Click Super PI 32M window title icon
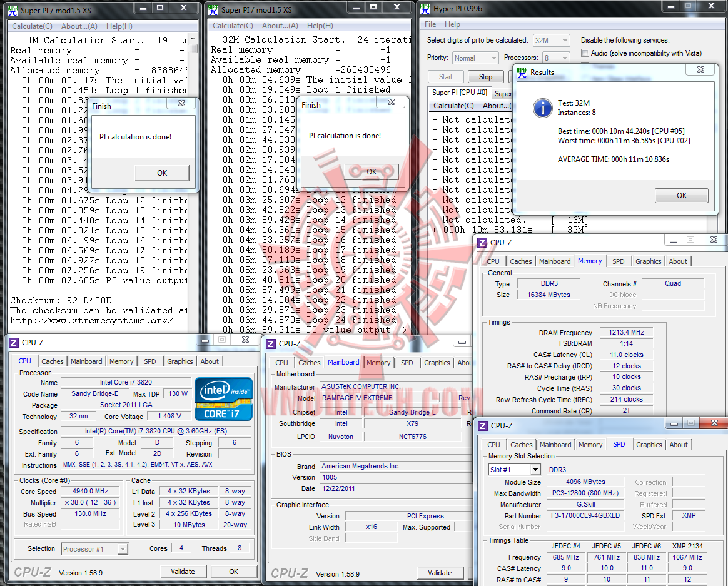 213,9
